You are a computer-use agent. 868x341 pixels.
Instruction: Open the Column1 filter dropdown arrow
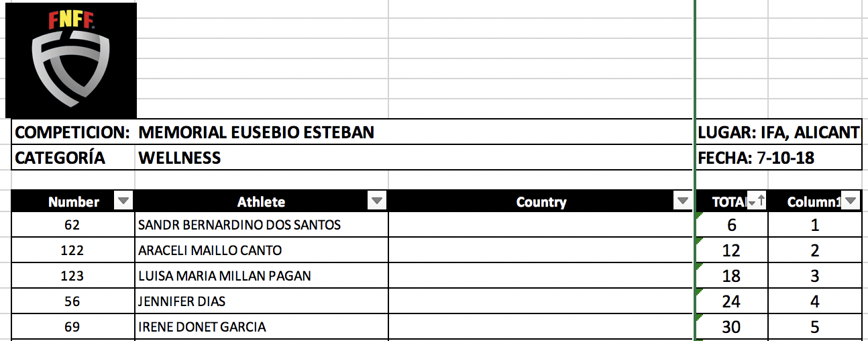[x=851, y=201]
